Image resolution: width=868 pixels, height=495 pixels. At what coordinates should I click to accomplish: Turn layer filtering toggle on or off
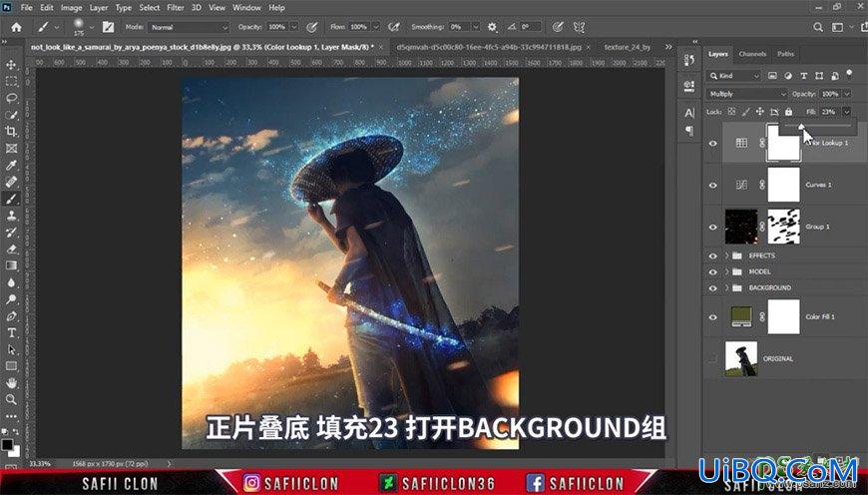coord(849,75)
